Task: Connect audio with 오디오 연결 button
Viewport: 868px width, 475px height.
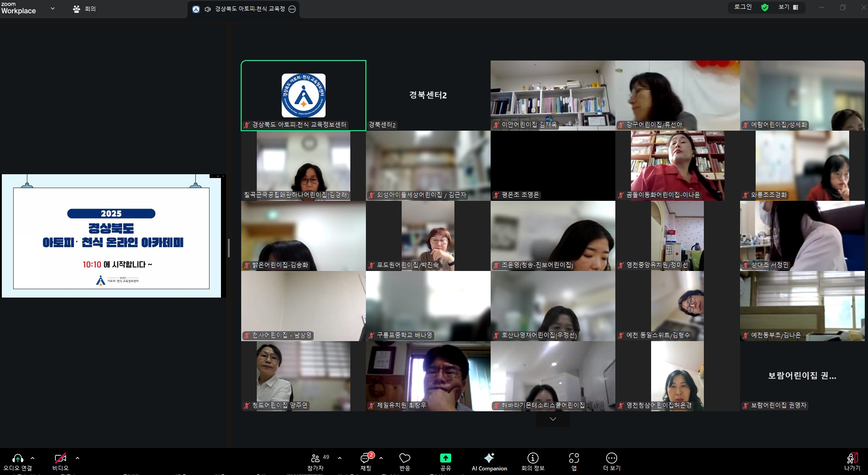Action: point(17,461)
